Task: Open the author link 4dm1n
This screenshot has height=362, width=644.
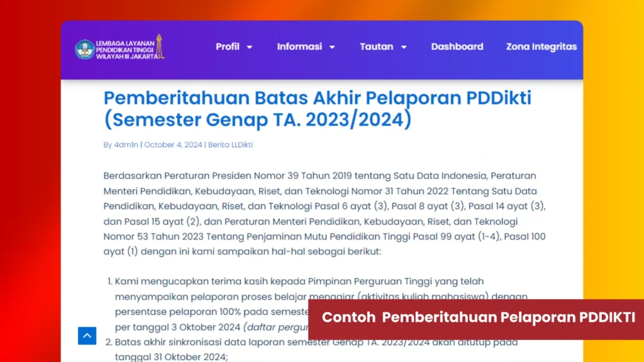Action: tap(126, 145)
